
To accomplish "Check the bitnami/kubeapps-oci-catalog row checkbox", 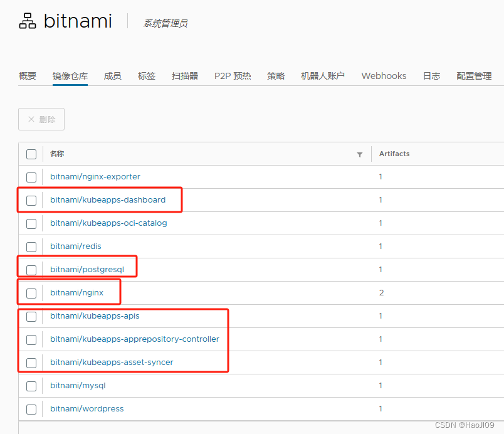I will click(31, 223).
